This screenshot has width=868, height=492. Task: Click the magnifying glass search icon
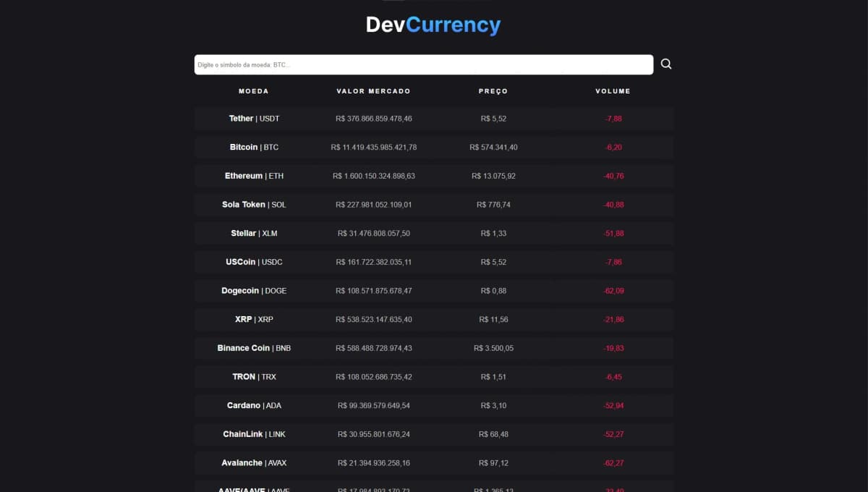coord(666,64)
